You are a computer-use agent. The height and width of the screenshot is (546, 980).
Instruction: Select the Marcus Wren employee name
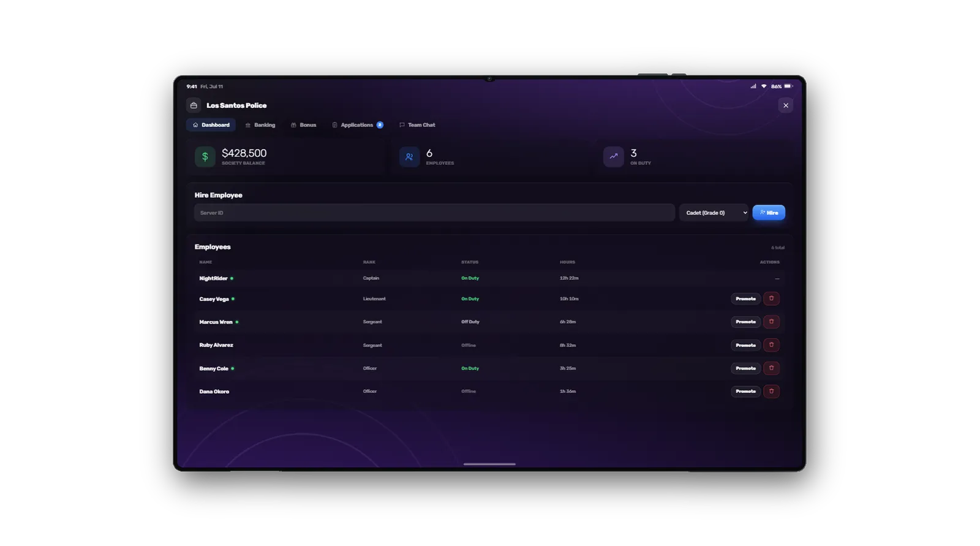(x=216, y=322)
